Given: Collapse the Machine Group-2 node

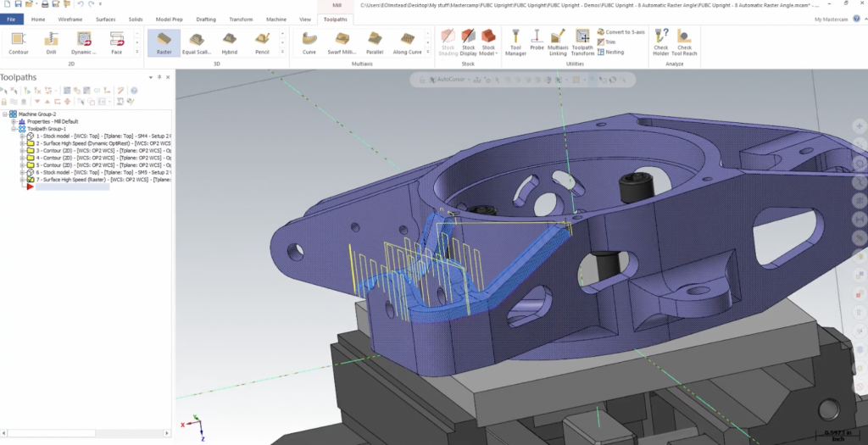Looking at the screenshot, I should 5,114.
